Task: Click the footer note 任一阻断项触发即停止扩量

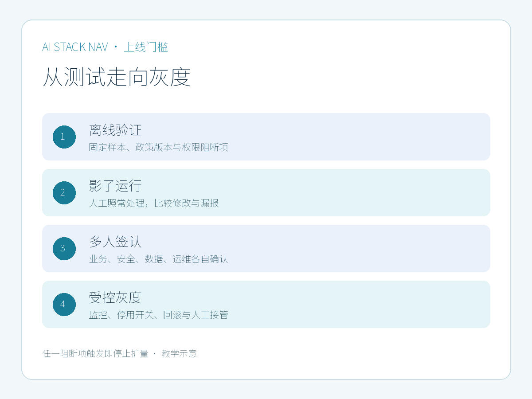Action: coord(95,353)
